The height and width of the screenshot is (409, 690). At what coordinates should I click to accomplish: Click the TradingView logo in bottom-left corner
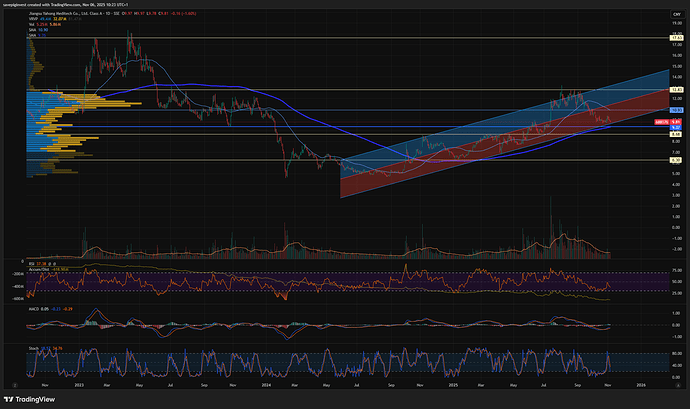pos(30,398)
